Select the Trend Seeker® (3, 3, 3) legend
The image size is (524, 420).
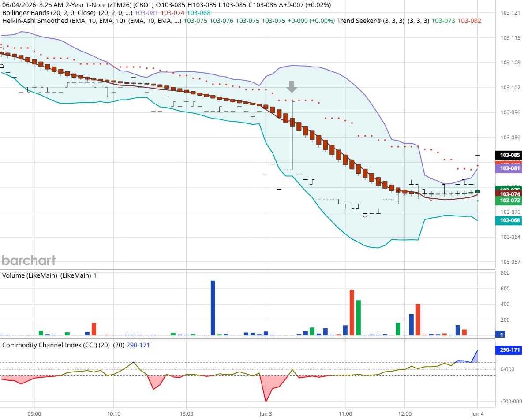tap(371, 21)
